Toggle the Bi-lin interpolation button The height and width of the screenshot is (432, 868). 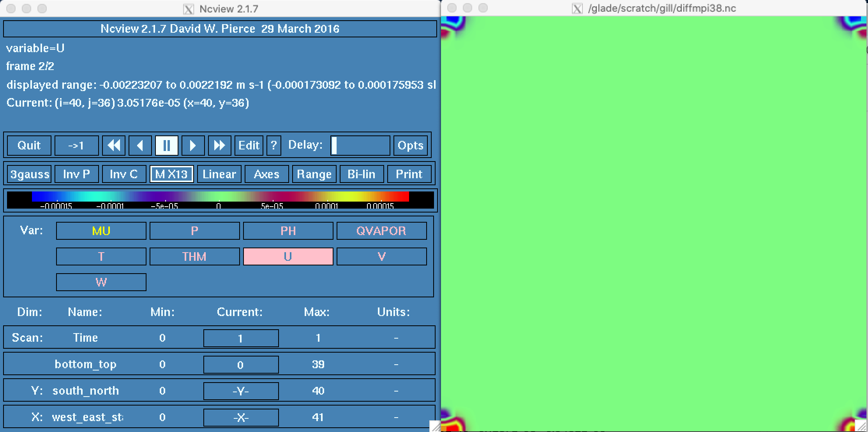(362, 174)
